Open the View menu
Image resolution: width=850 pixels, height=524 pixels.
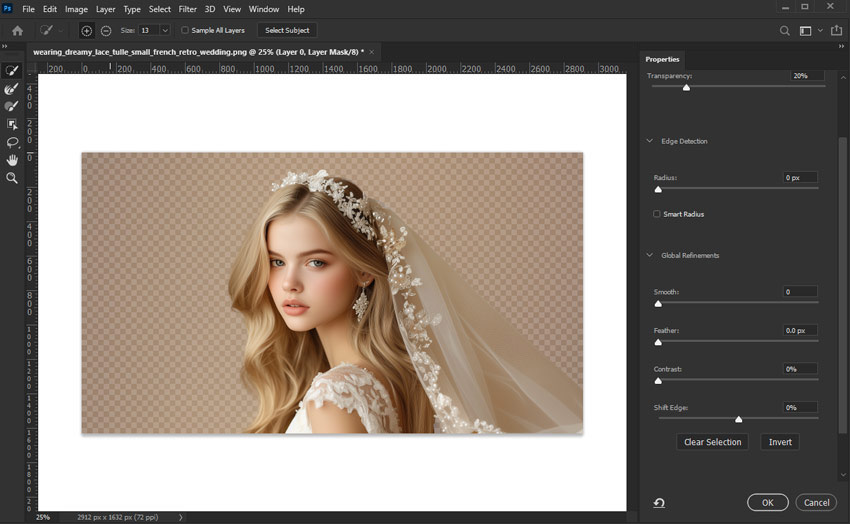click(x=232, y=9)
